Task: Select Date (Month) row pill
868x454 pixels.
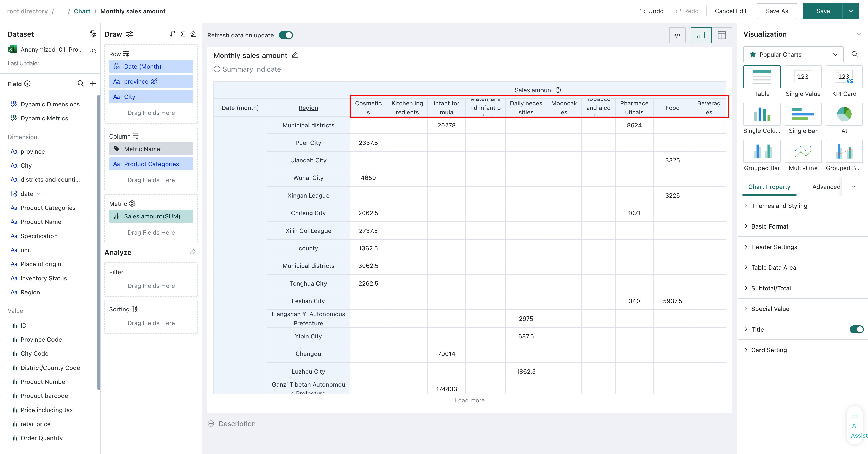Action: click(x=151, y=66)
